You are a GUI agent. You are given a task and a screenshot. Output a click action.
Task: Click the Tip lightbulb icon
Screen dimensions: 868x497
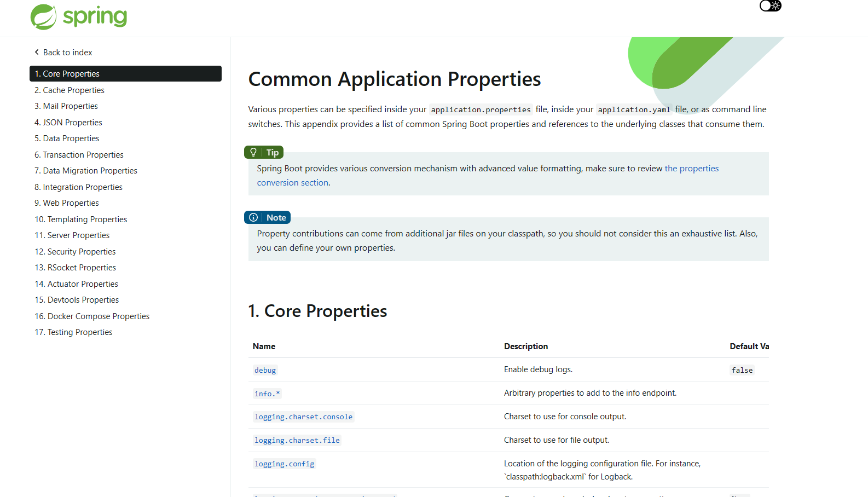coord(253,152)
